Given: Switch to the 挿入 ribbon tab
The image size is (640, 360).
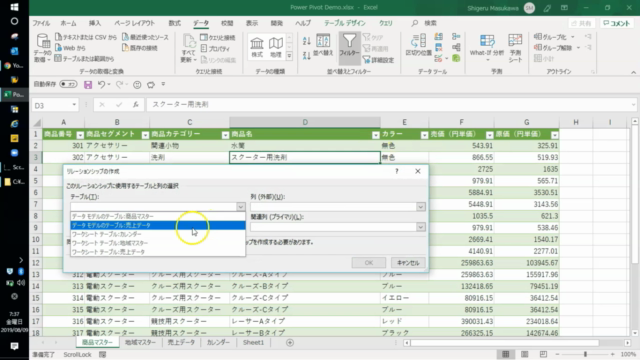Looking at the screenshot, I should click(95, 23).
